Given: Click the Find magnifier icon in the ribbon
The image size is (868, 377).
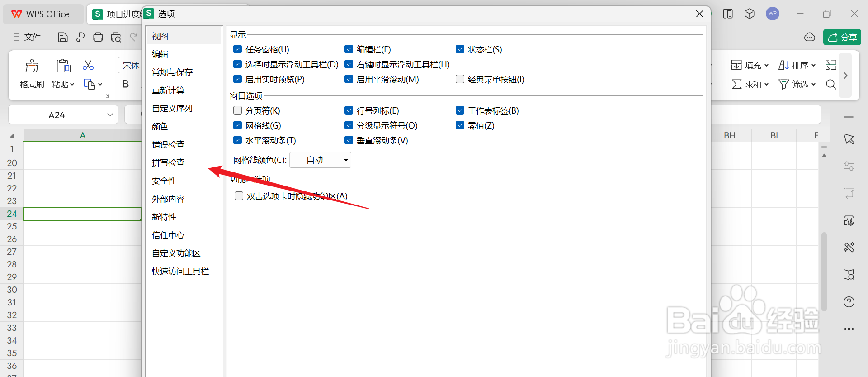Looking at the screenshot, I should 831,84.
